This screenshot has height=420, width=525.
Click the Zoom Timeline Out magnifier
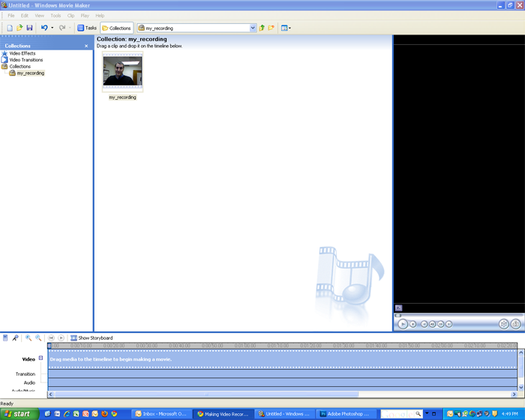click(x=38, y=338)
